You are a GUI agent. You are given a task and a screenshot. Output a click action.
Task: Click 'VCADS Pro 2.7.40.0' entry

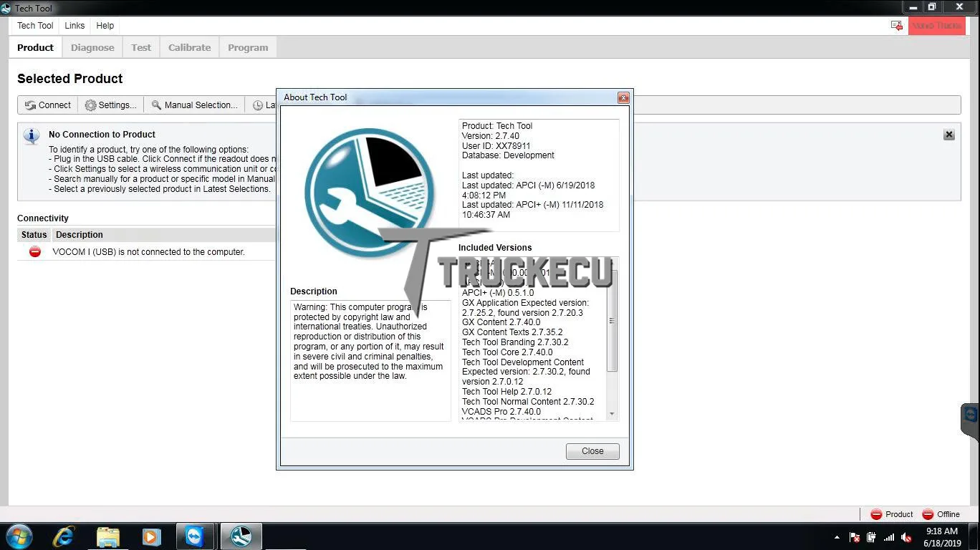coord(501,412)
